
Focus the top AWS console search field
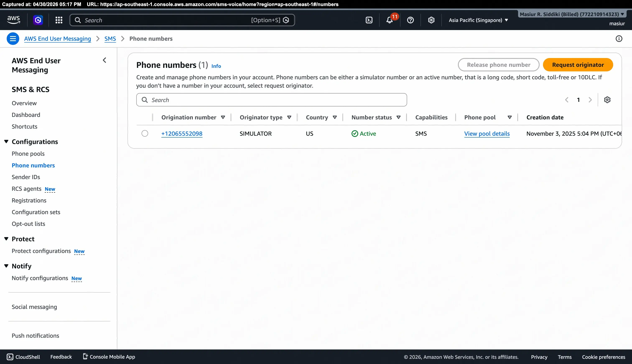click(182, 20)
